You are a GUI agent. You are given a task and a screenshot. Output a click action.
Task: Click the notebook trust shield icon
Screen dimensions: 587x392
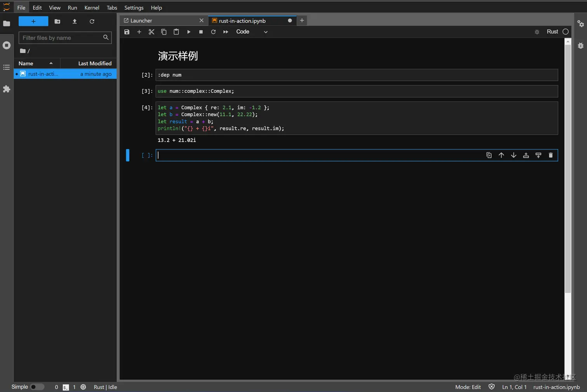click(x=491, y=387)
